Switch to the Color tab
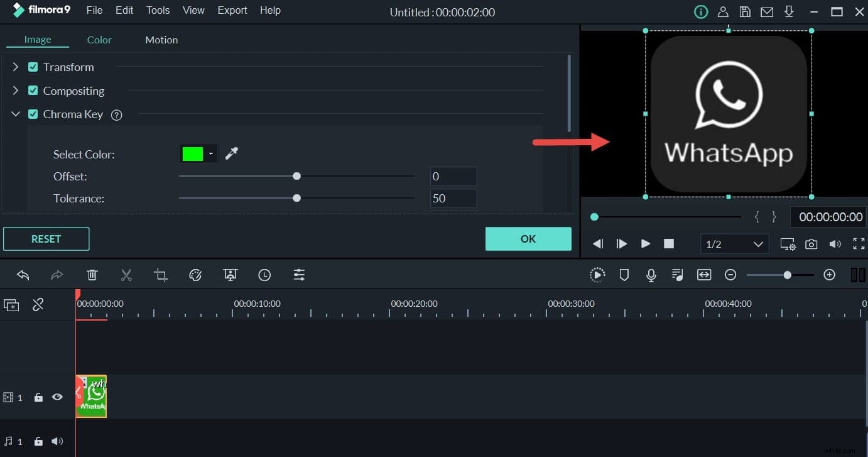 99,40
